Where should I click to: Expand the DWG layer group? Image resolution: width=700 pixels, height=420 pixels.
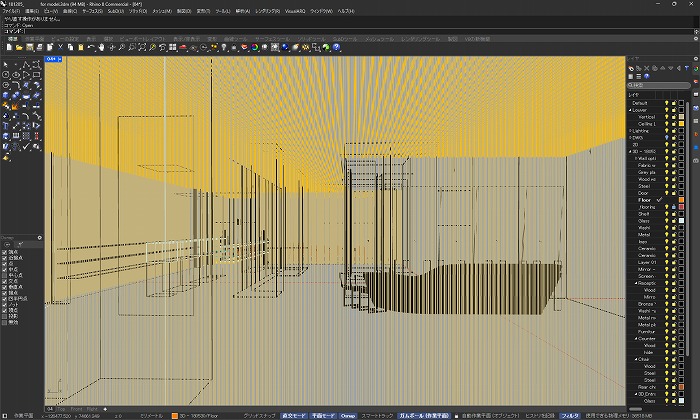click(630, 138)
